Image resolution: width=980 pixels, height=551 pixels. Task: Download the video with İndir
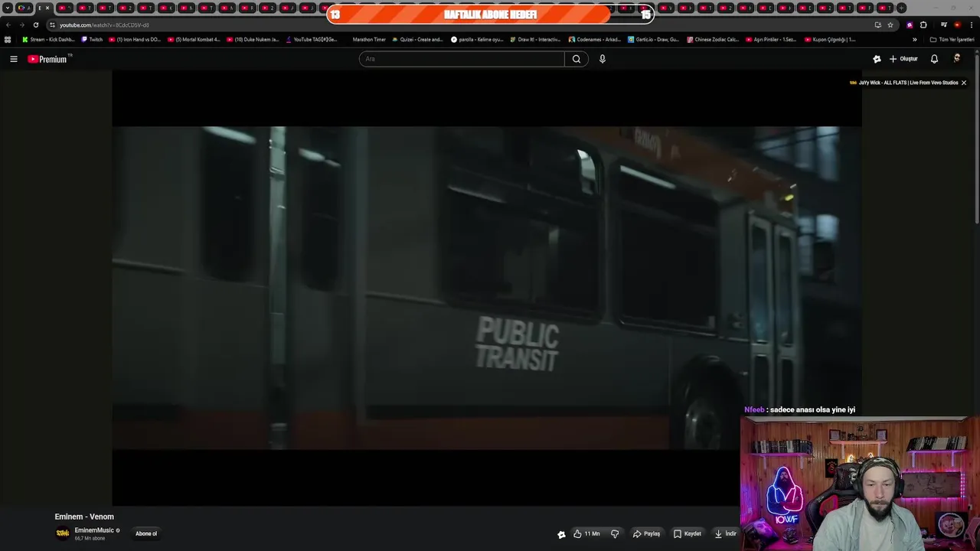[x=726, y=534]
